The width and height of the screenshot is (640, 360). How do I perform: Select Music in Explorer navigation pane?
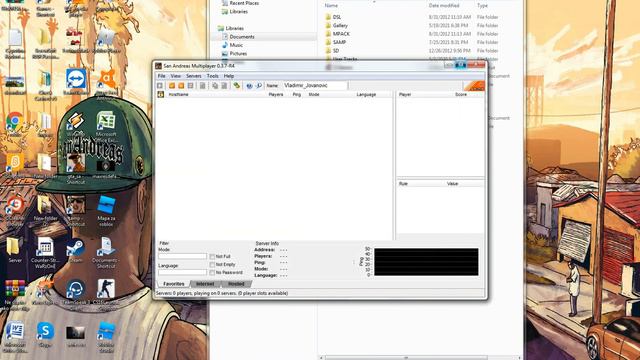(x=236, y=45)
